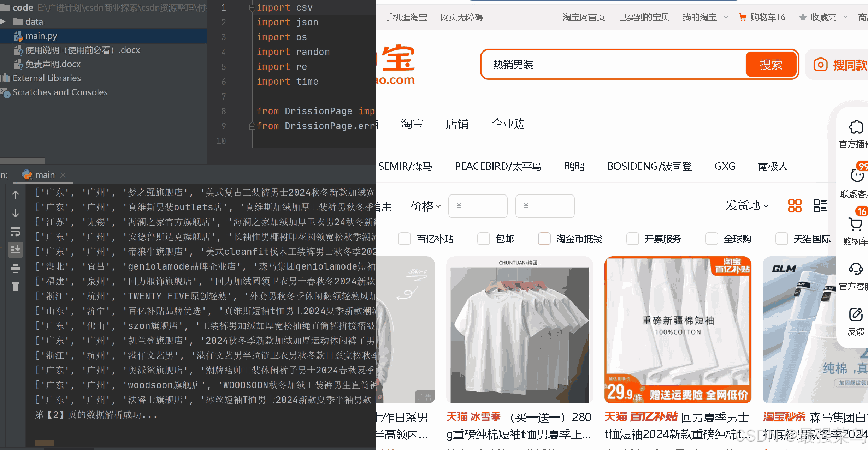This screenshot has height=450, width=868.
Task: Open the 发货地 dropdown
Action: click(747, 206)
